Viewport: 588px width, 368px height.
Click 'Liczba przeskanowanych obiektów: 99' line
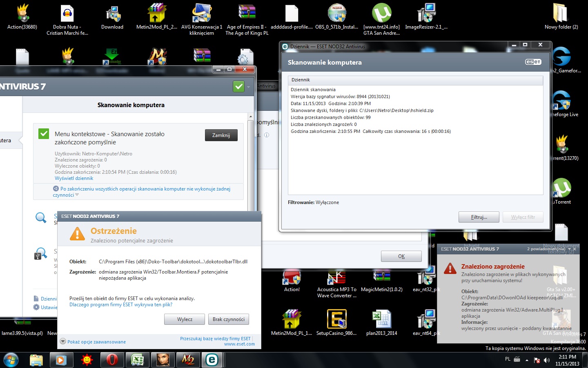point(331,117)
